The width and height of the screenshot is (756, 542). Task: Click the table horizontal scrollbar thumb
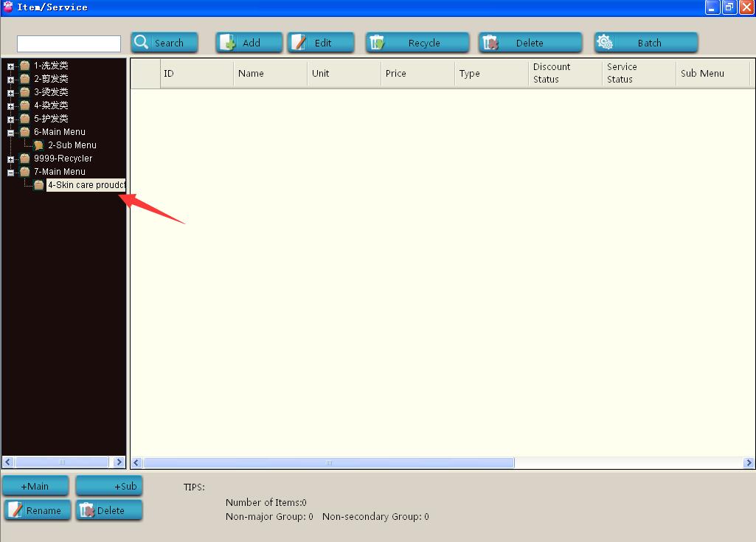[x=329, y=463]
